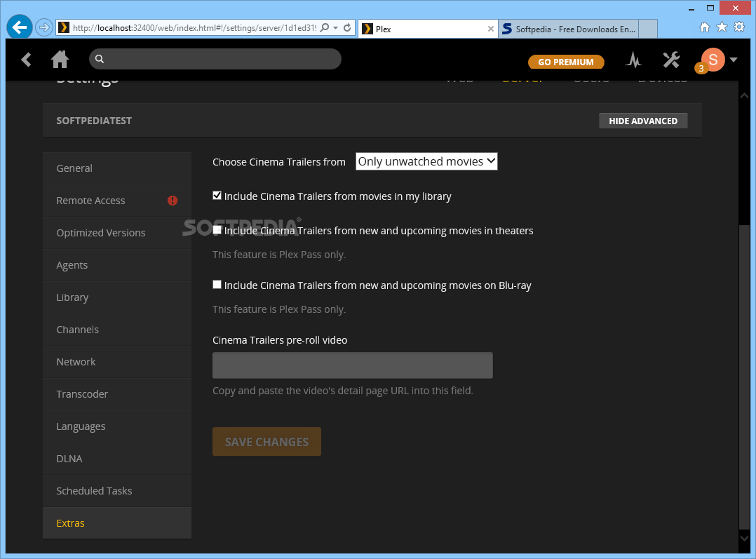Open a new blank browser tab
756x559 pixels.
(648, 29)
